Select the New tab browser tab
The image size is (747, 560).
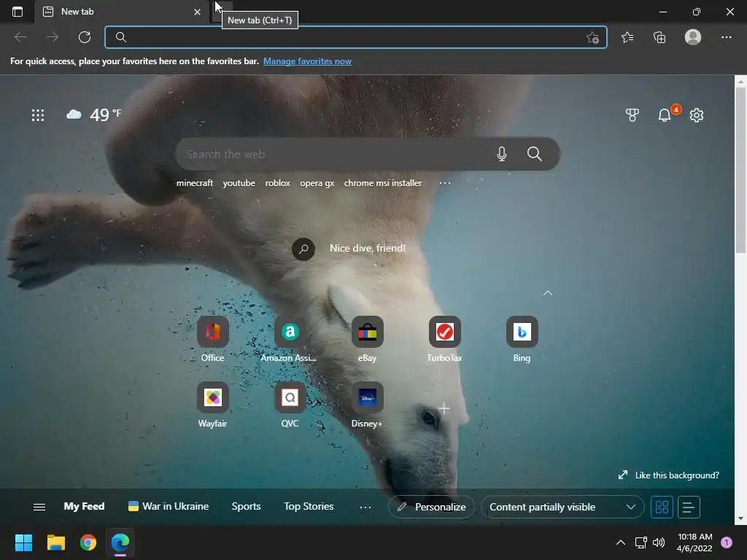[x=122, y=12]
